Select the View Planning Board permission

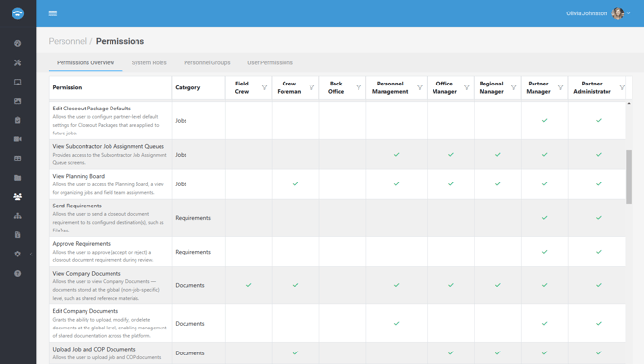[x=79, y=176]
